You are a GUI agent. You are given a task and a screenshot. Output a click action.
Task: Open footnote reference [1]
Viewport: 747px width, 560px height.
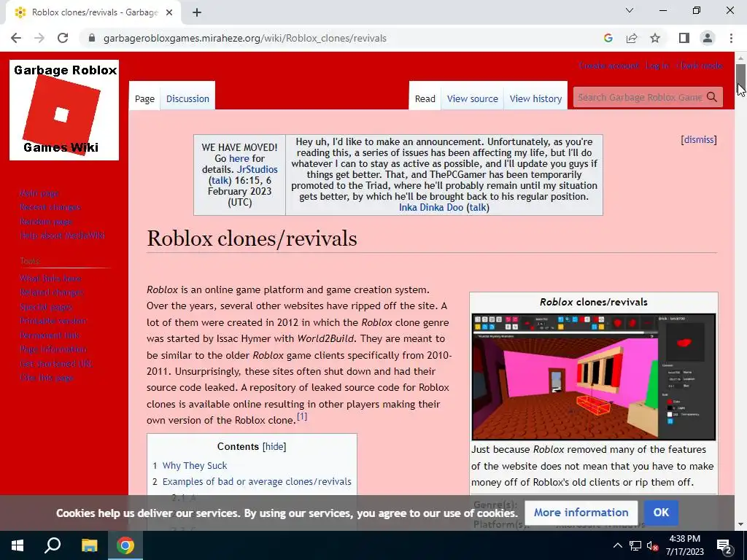point(302,416)
